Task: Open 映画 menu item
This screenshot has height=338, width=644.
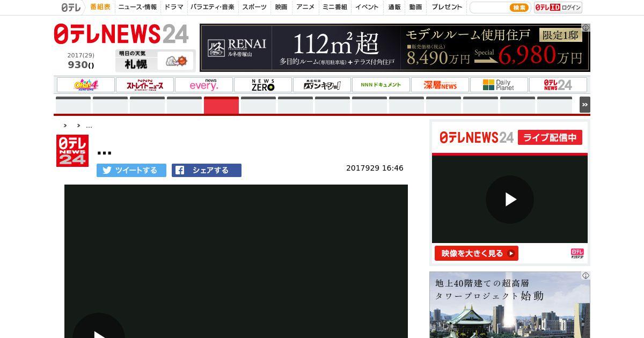Action: pos(281,7)
